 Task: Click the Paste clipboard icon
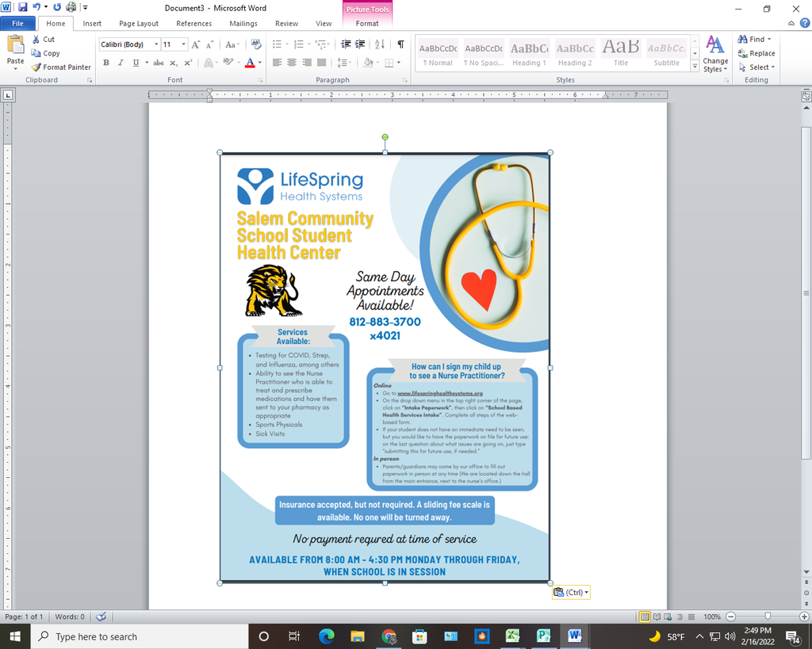pyautogui.click(x=16, y=45)
